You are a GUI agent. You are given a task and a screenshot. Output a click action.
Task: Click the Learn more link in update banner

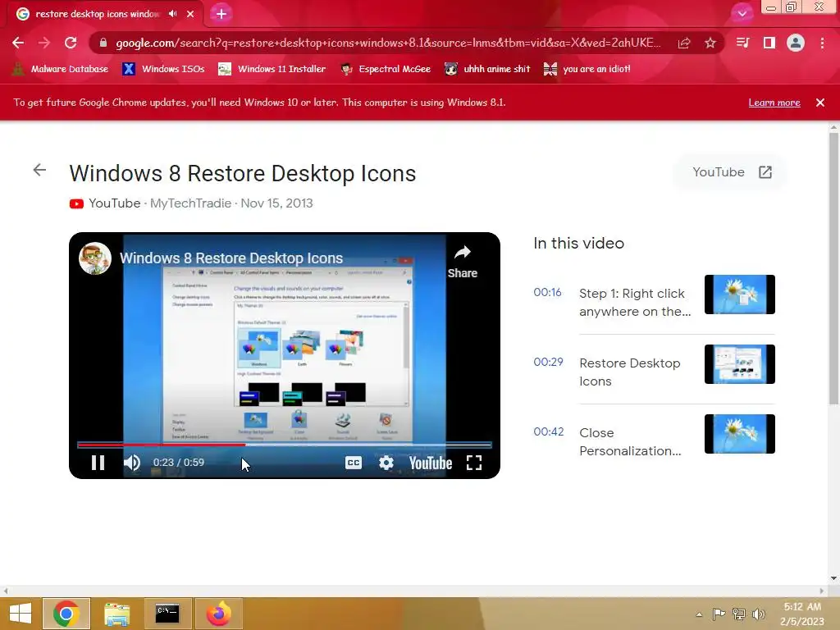point(774,103)
